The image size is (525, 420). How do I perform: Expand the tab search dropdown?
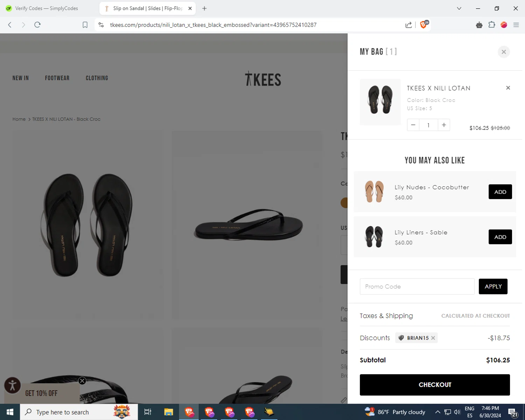[x=459, y=8]
